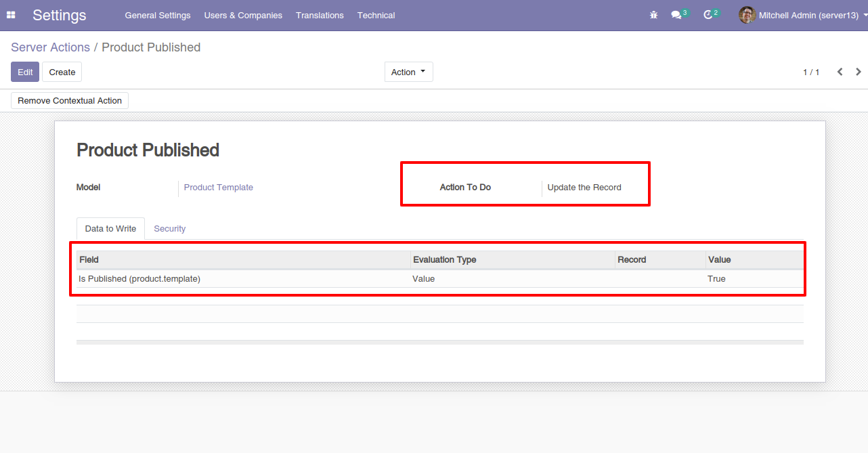Open the Translations menu
868x453 pixels.
[320, 15]
